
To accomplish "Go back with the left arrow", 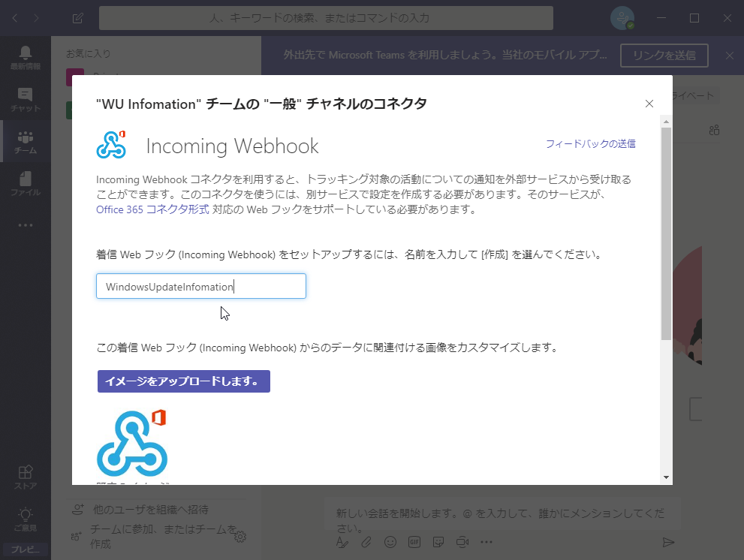I will (x=15, y=18).
